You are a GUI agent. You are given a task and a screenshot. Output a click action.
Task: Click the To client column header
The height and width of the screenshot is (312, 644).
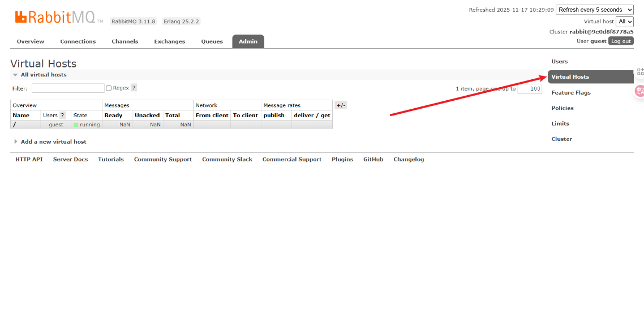pyautogui.click(x=246, y=116)
